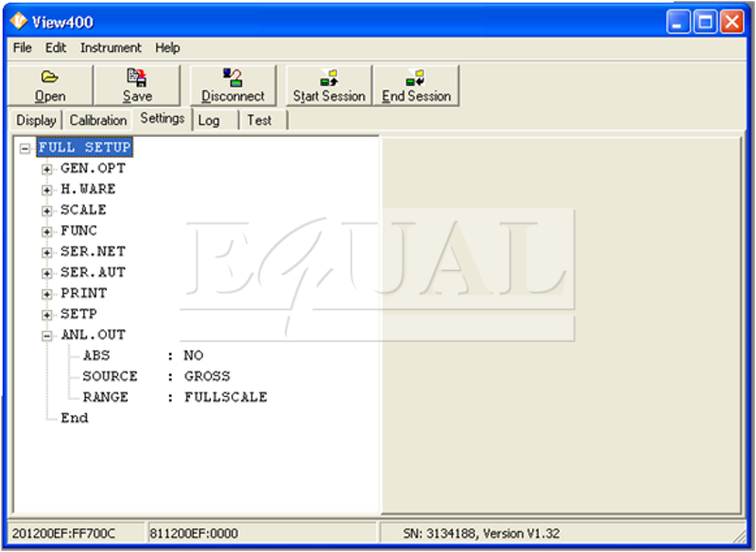
Task: Switch to the Calibration tab
Action: pos(98,119)
